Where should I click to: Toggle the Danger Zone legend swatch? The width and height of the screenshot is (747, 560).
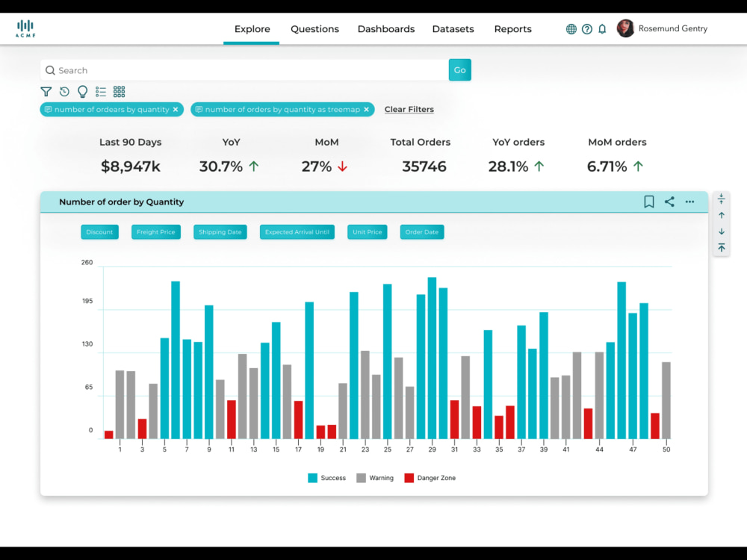click(x=409, y=478)
